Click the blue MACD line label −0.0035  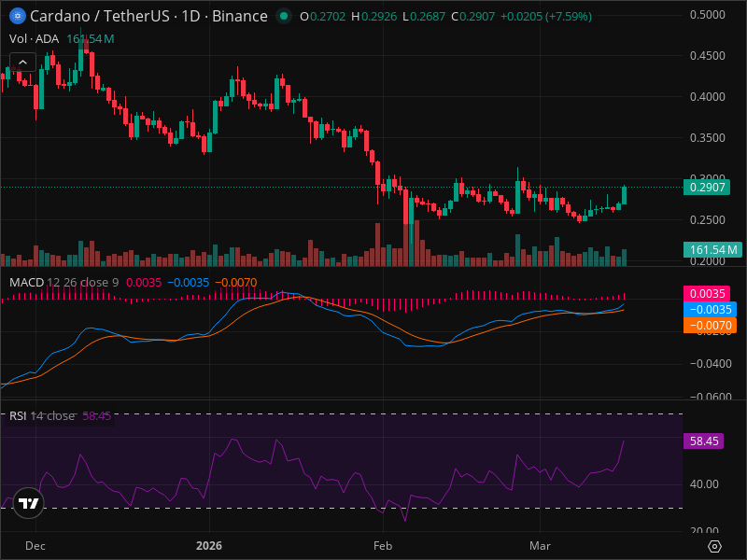click(711, 310)
